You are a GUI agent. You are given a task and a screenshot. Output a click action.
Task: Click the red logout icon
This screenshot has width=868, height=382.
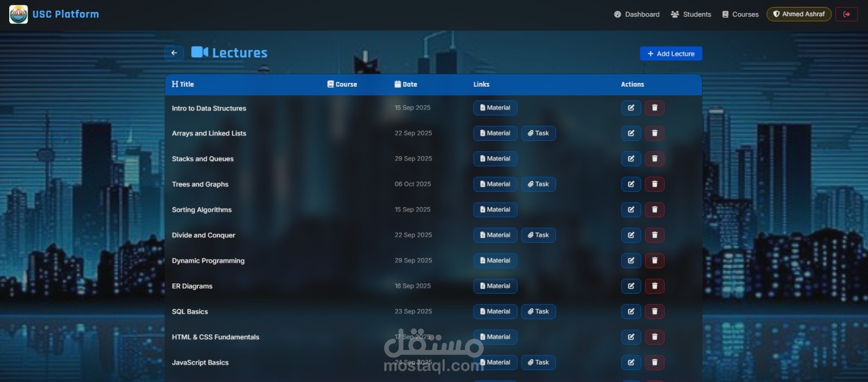(x=846, y=14)
